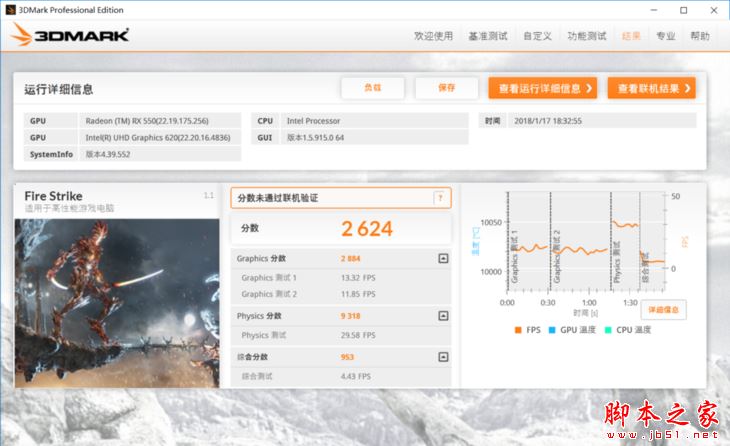Viewport: 730px width, 446px height.
Task: Open the question mark help icon
Action: [439, 198]
